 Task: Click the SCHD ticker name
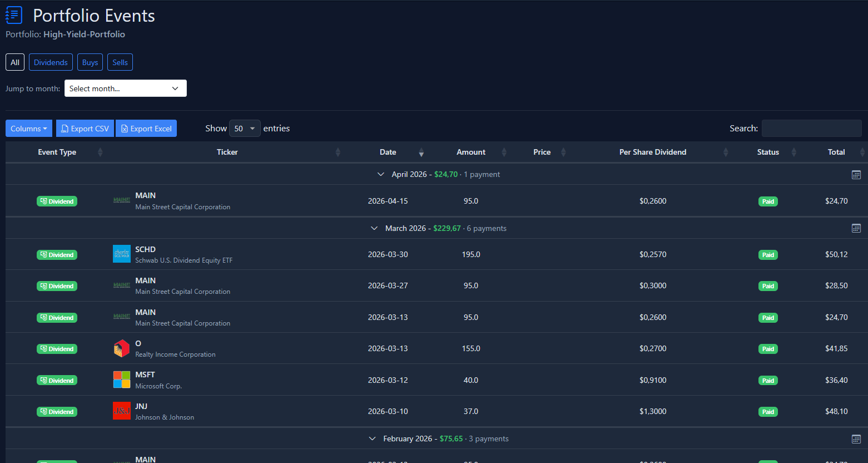click(x=146, y=249)
